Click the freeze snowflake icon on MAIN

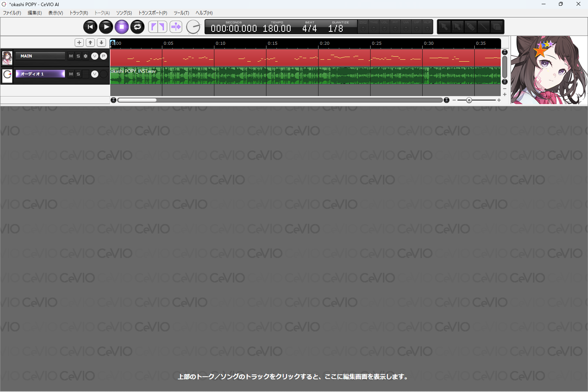pos(85,56)
